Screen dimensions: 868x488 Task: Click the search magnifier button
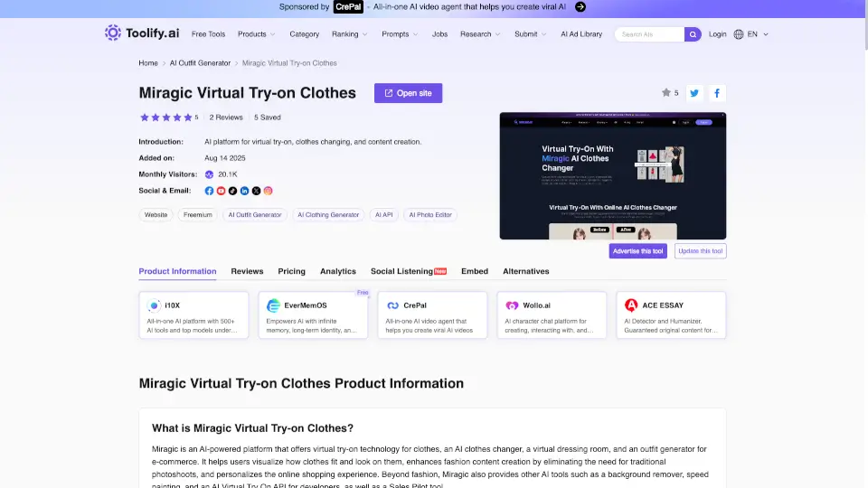pos(693,34)
